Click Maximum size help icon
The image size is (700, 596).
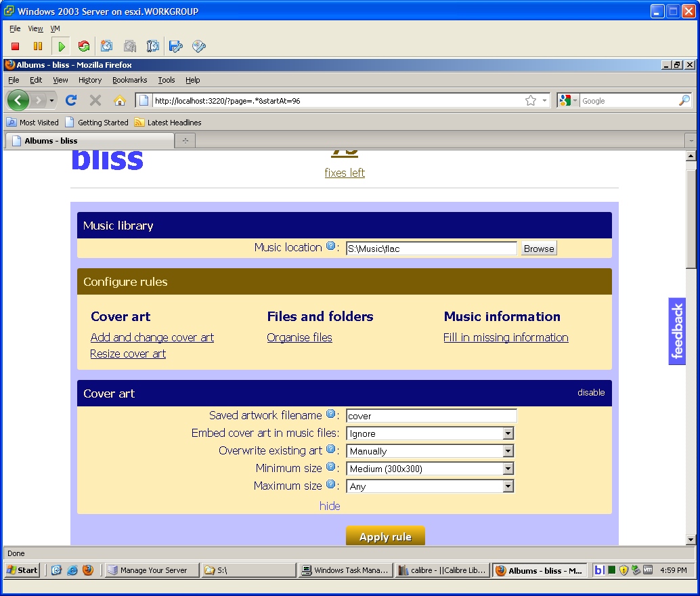click(x=330, y=484)
